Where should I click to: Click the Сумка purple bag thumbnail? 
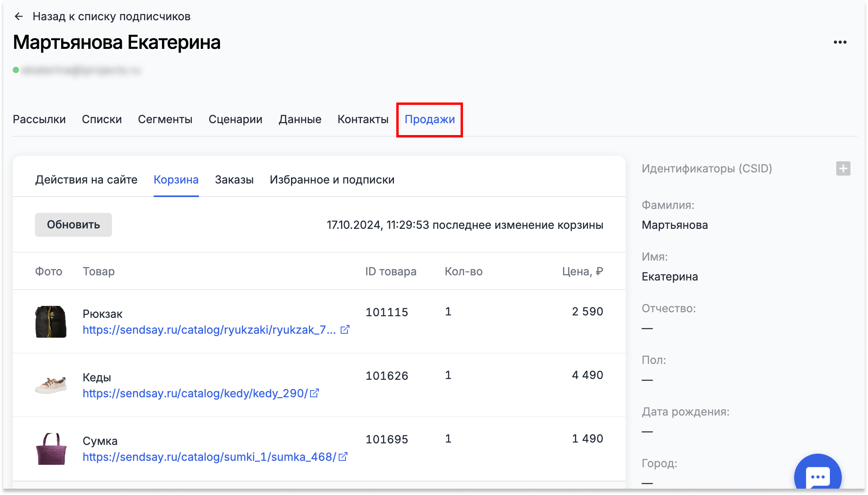click(x=51, y=449)
